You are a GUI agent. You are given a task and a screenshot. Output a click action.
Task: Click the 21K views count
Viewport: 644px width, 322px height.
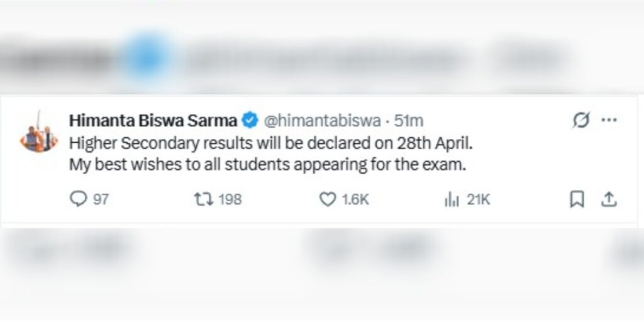479,199
